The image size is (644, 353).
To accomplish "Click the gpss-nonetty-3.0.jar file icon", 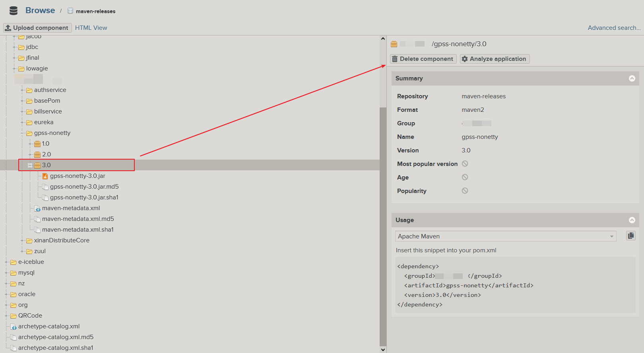I will pyautogui.click(x=45, y=176).
